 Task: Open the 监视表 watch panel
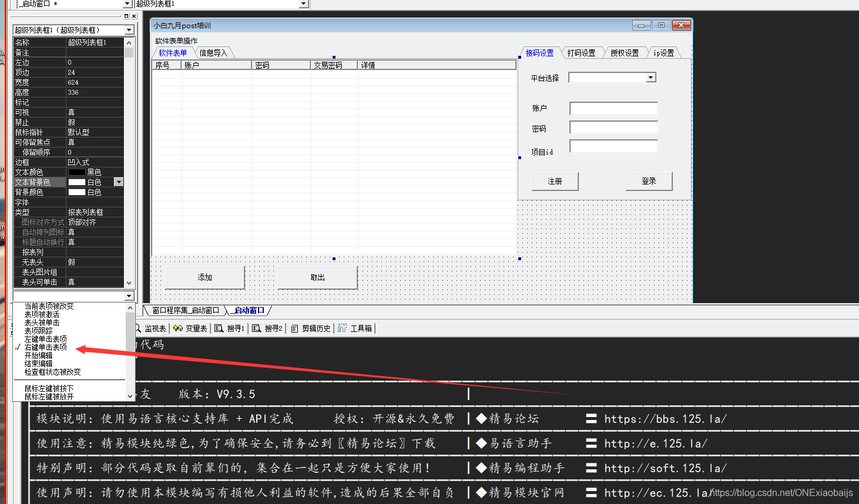tap(152, 328)
